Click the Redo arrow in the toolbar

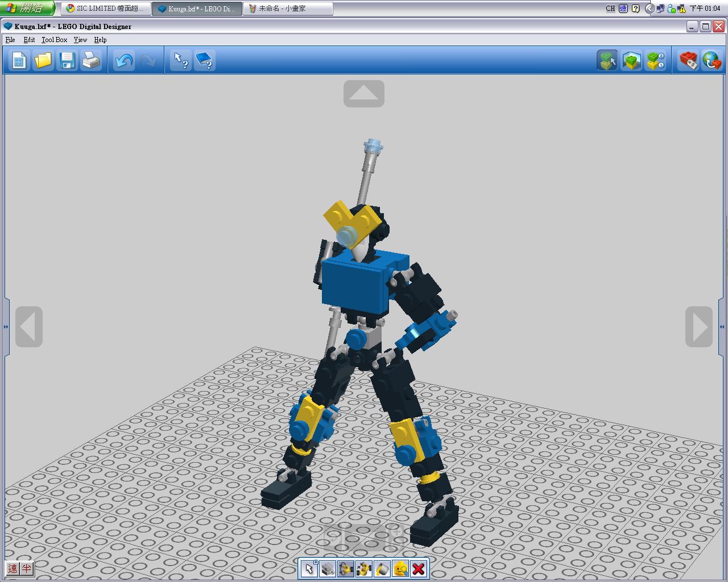coord(147,60)
